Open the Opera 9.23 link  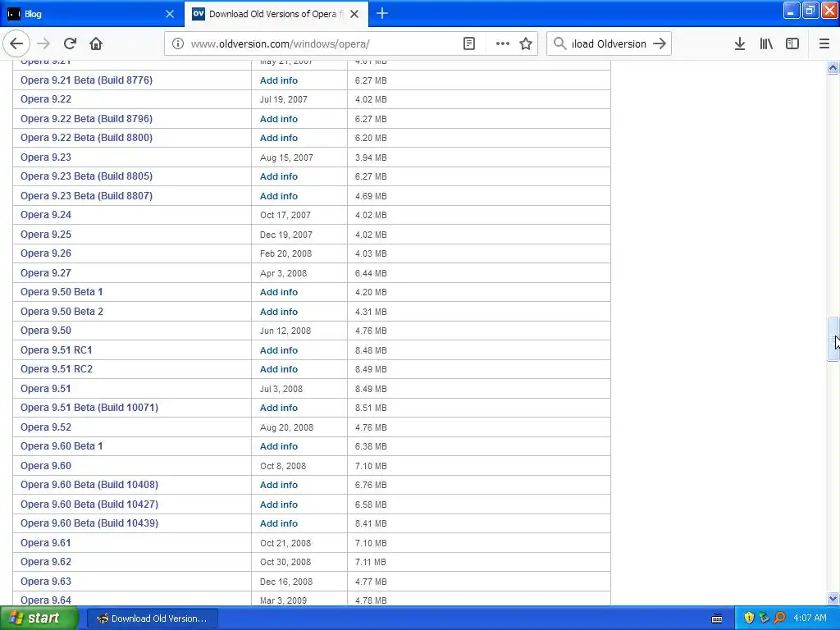(46, 157)
